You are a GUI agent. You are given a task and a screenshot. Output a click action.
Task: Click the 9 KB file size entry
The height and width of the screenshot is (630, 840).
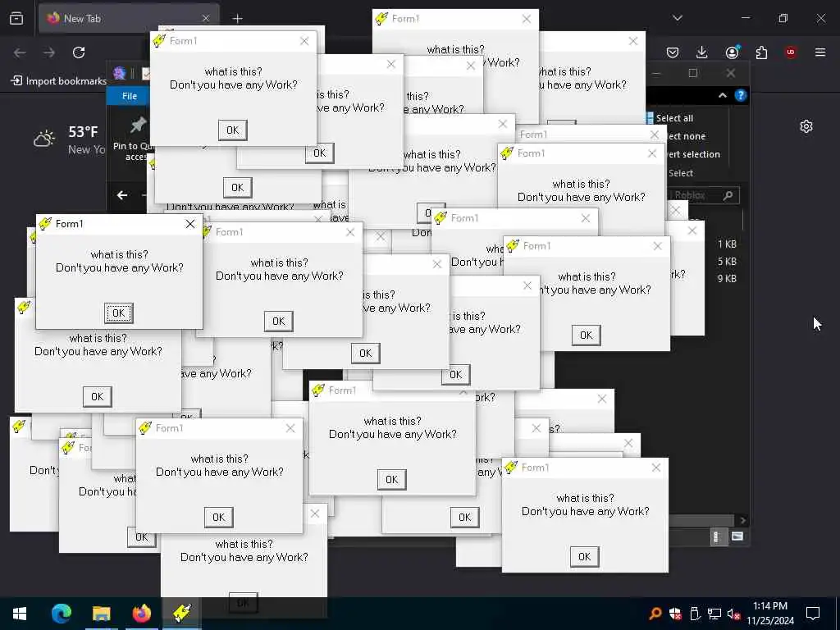(727, 279)
